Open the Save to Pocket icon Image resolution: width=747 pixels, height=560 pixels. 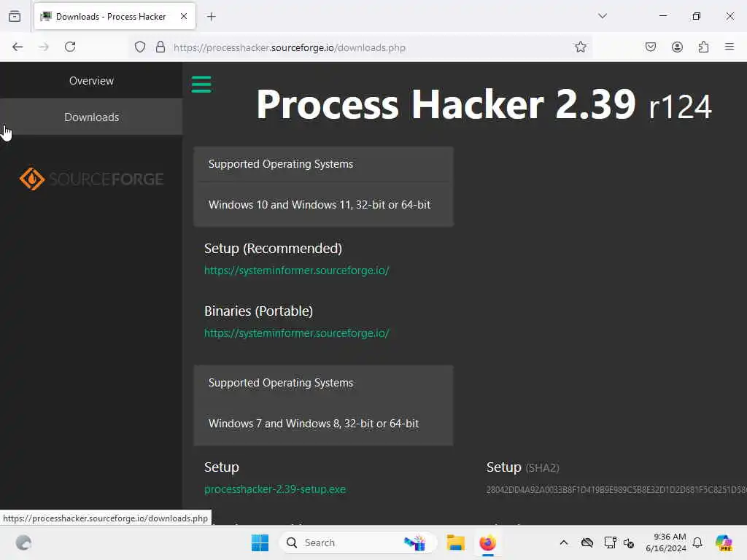pyautogui.click(x=650, y=47)
